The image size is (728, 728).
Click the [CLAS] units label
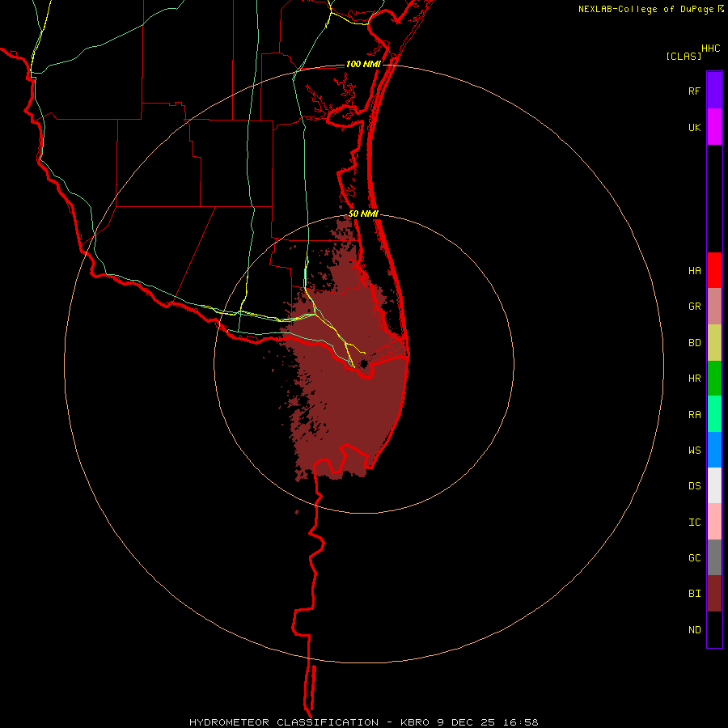(x=684, y=56)
